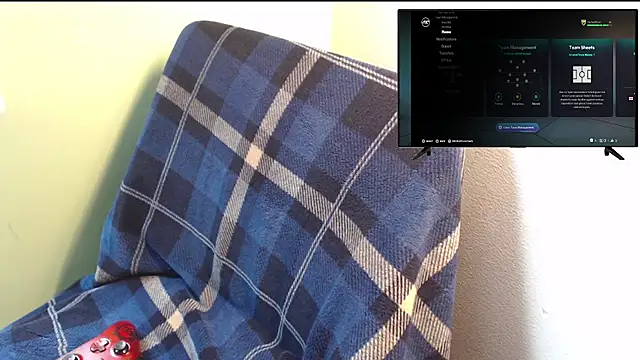Click the Enter Team Management button
The image size is (640, 360).
click(518, 127)
